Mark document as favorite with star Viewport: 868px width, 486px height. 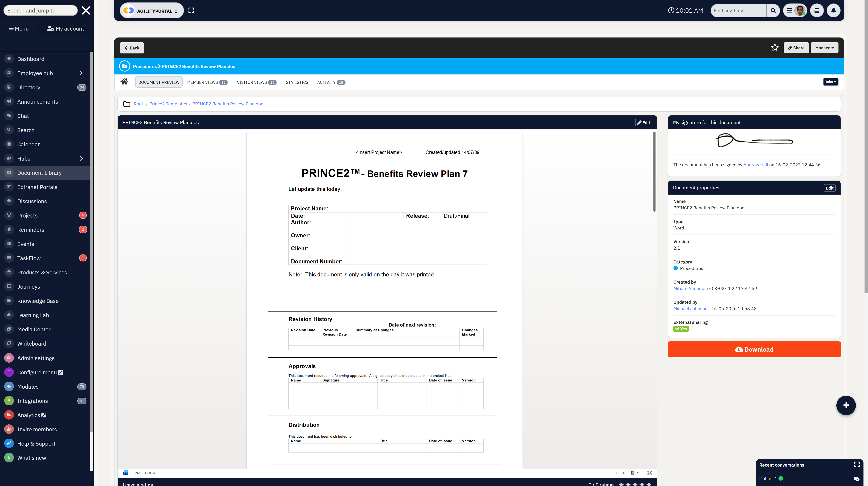pyautogui.click(x=775, y=48)
